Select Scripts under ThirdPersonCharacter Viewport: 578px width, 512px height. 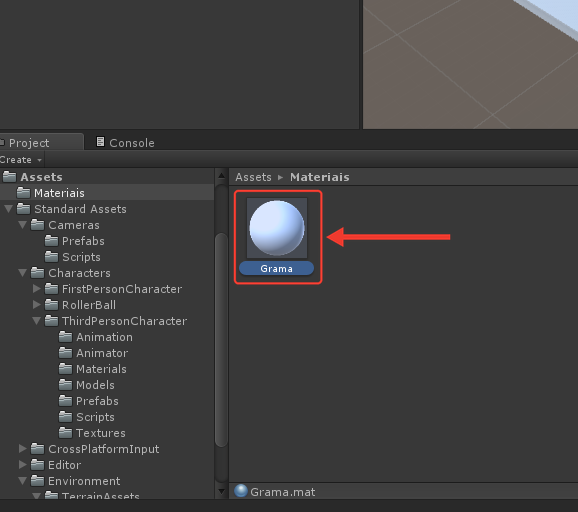pyautogui.click(x=107, y=417)
